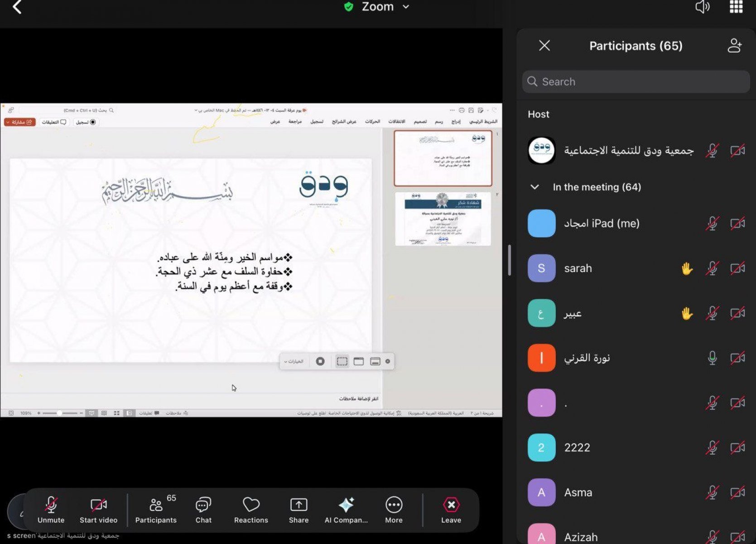Image resolution: width=756 pixels, height=544 pixels.
Task: Collapse the In the meeting (64) list
Action: click(534, 187)
